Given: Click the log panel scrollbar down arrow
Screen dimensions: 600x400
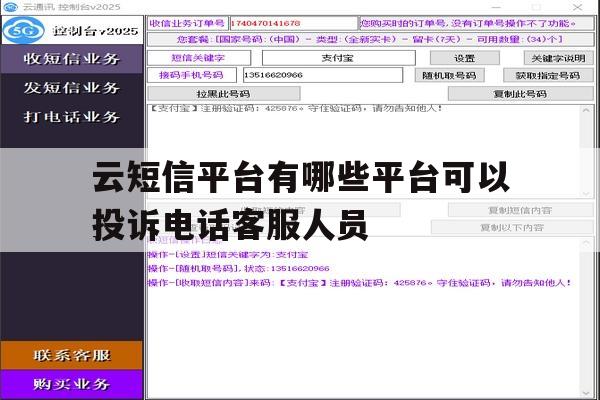Looking at the screenshot, I should click(x=586, y=393).
